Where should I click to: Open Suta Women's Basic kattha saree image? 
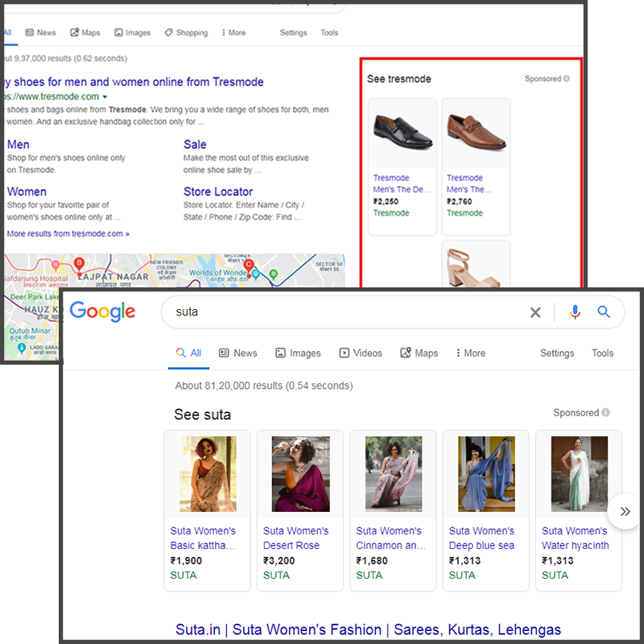[208, 474]
